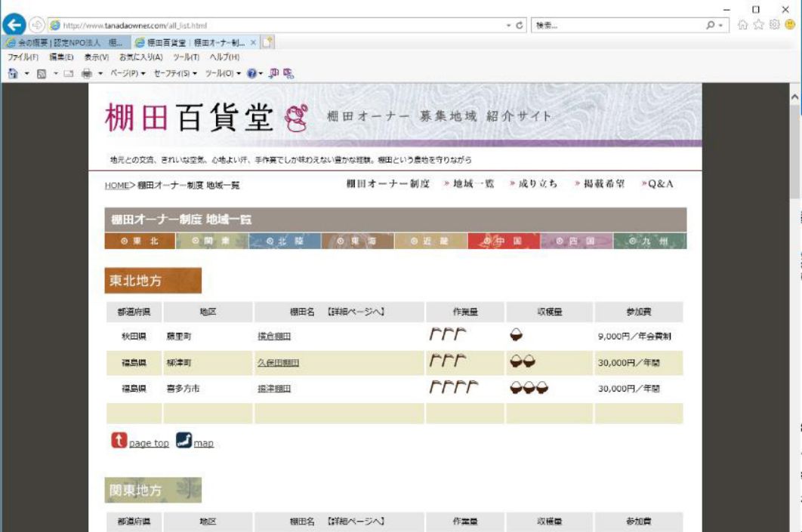Click the smiley feedback icon
Image resolution: width=802 pixels, height=532 pixels.
790,25
